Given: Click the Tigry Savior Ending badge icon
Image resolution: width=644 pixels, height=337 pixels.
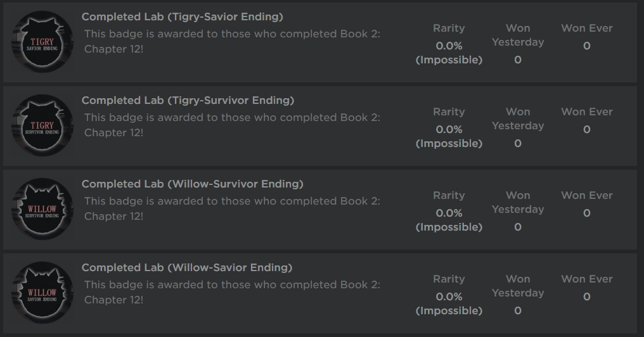Looking at the screenshot, I should point(42,42).
